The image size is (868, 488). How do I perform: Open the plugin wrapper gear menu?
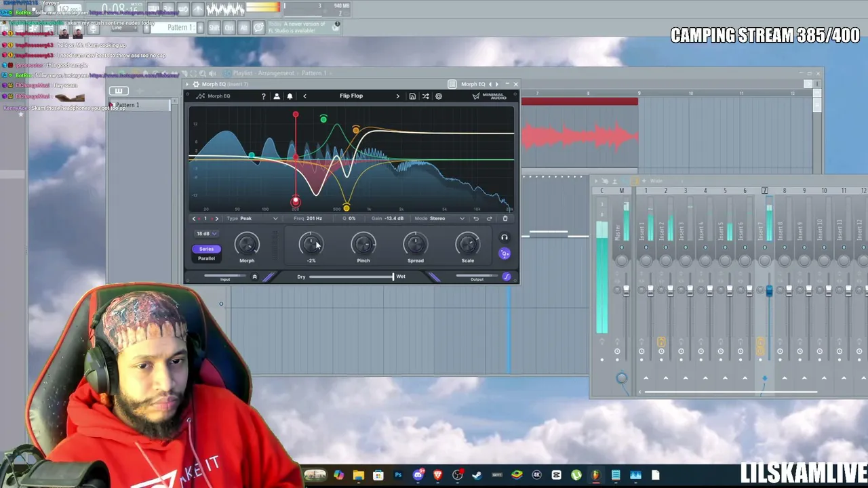[x=196, y=84]
